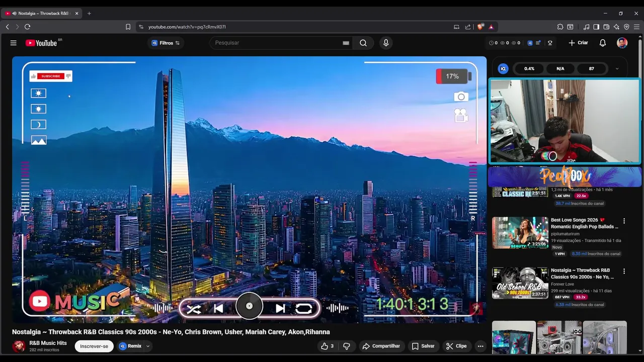Image resolution: width=644 pixels, height=362 pixels.
Task: Open the Old School R&B thumbnail
Action: click(x=520, y=283)
